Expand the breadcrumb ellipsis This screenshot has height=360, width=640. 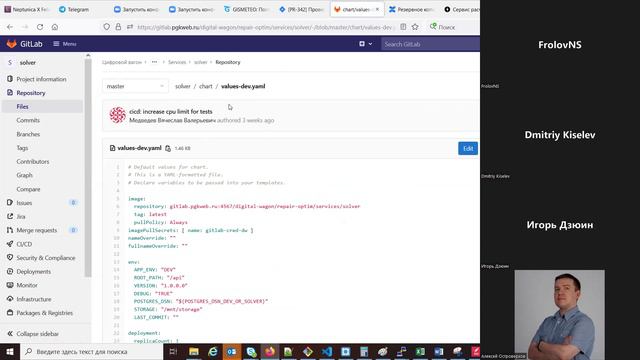(154, 62)
